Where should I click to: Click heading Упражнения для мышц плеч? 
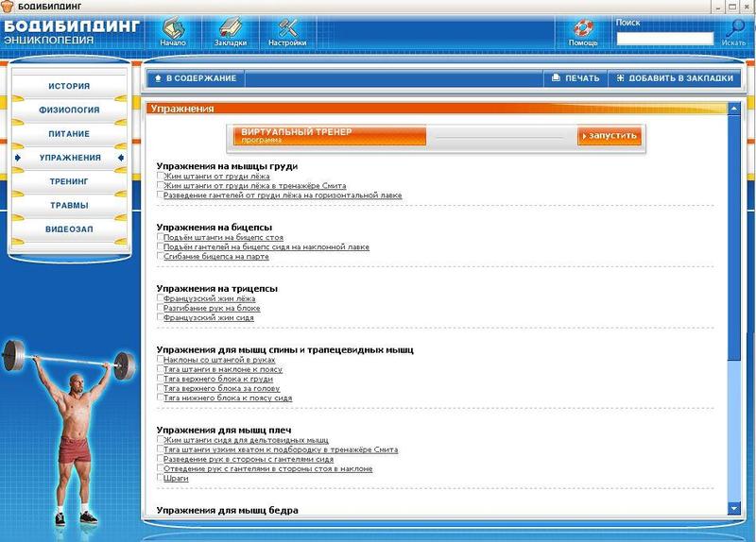224,430
